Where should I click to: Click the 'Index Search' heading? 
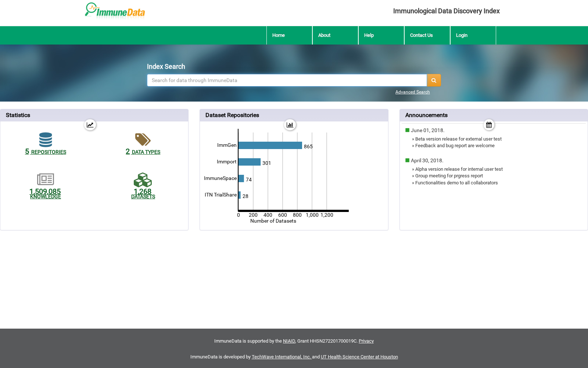click(x=166, y=67)
